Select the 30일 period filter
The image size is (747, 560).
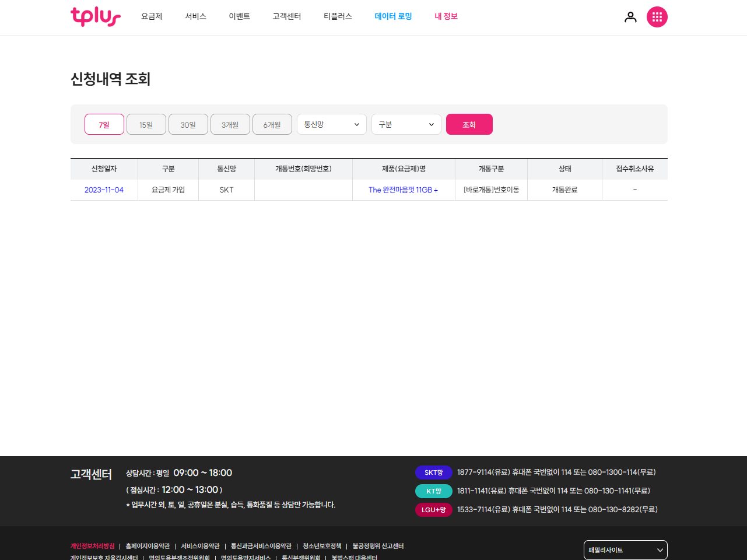[188, 124]
